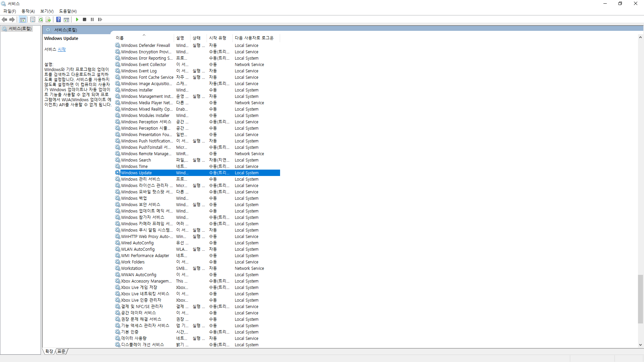Toggle the Show/Hide Console Tree icon
The width and height of the screenshot is (644, 362).
[x=22, y=19]
